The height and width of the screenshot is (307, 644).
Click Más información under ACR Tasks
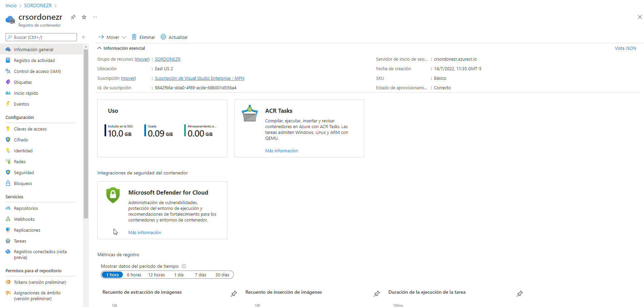(281, 151)
